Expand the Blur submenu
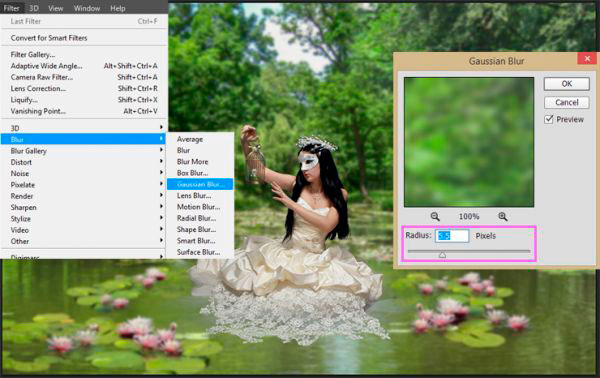The image size is (600, 378). (x=84, y=139)
